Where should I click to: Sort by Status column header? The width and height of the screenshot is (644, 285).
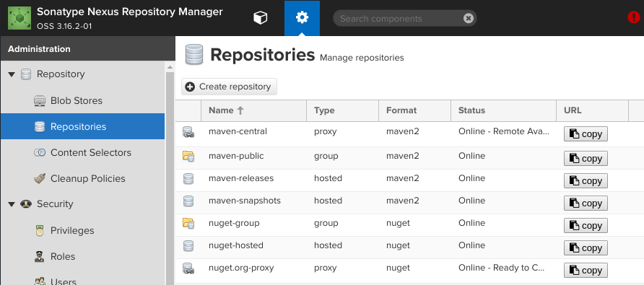(x=503, y=110)
